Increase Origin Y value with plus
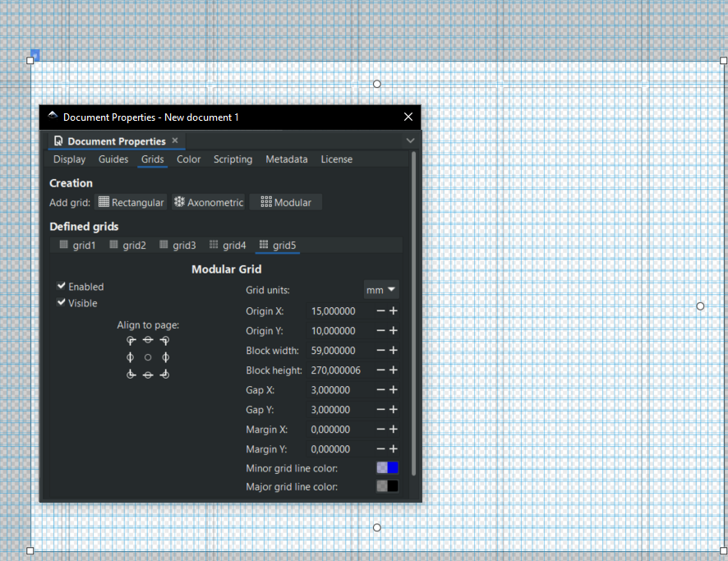 (x=394, y=330)
